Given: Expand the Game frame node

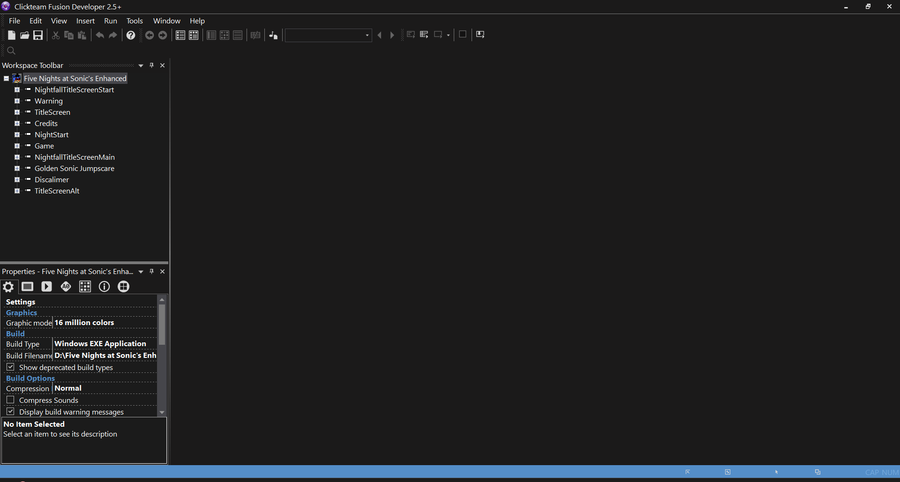Looking at the screenshot, I should click(x=17, y=146).
